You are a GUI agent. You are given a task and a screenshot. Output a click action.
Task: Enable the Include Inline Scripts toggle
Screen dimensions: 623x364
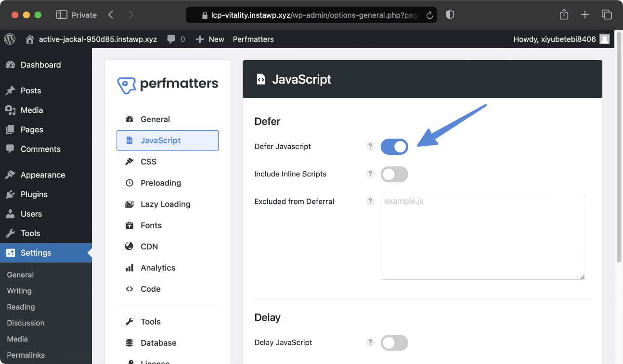click(394, 174)
